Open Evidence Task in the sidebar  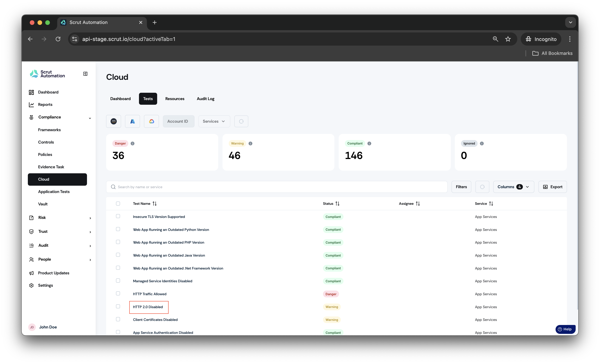coord(51,167)
